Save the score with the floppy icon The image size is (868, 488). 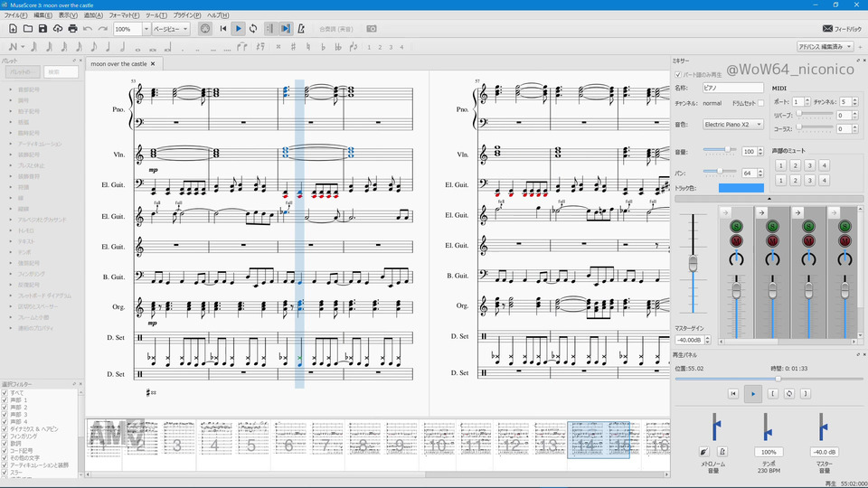pyautogui.click(x=42, y=29)
